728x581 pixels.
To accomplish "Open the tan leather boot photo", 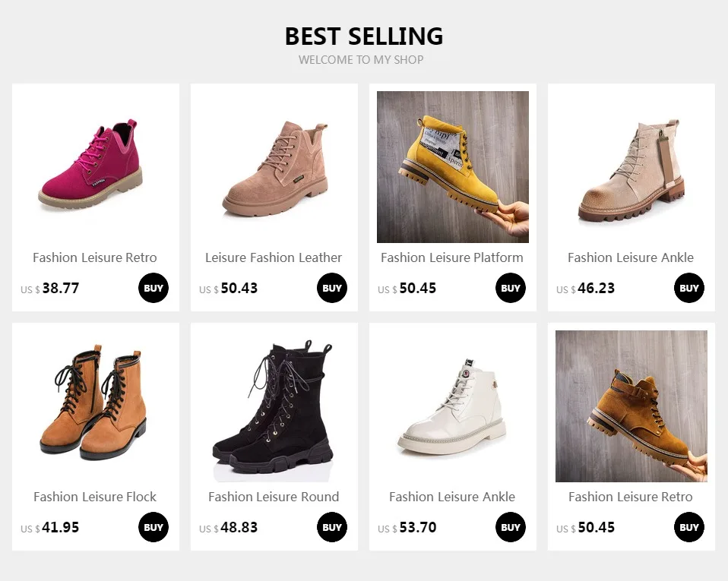I will [274, 167].
